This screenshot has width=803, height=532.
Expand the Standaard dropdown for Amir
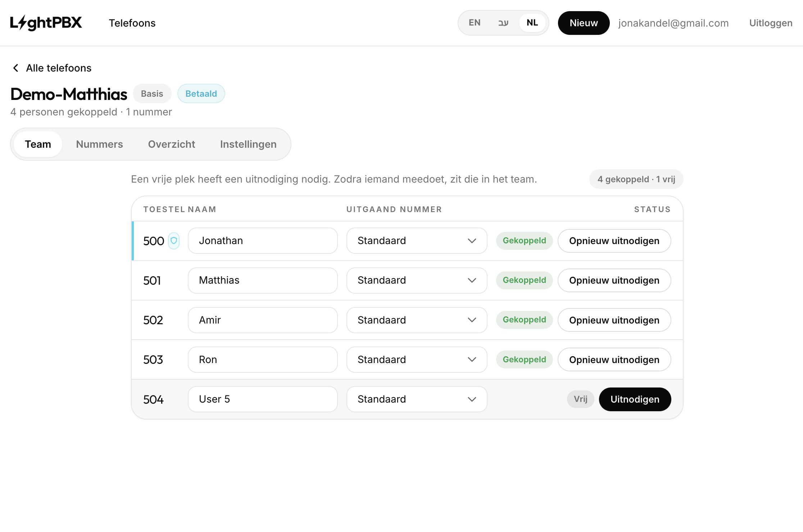(417, 320)
